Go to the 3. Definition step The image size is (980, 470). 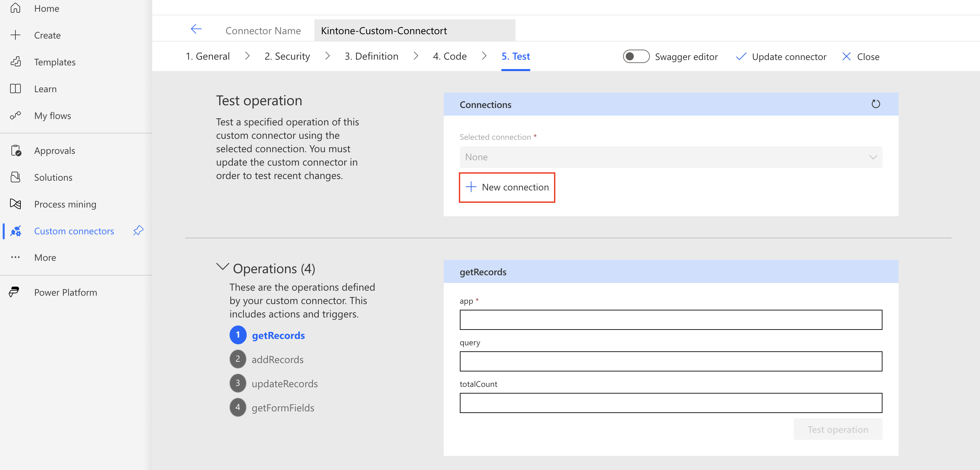371,56
